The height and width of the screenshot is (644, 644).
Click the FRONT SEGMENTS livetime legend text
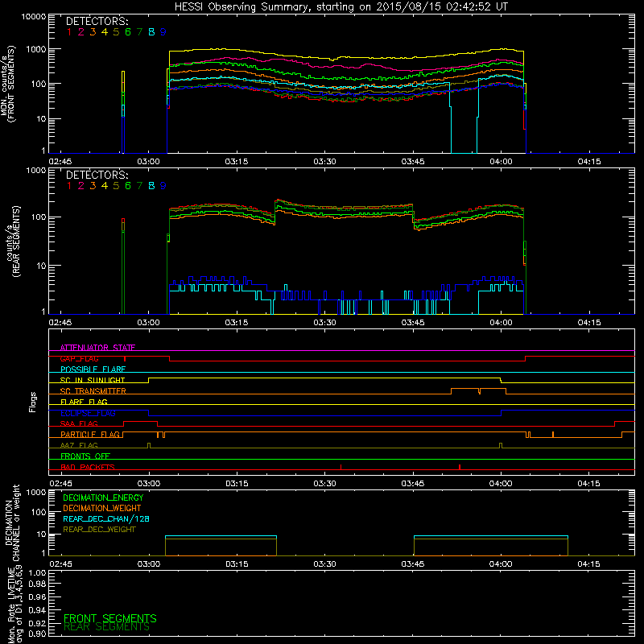click(110, 618)
